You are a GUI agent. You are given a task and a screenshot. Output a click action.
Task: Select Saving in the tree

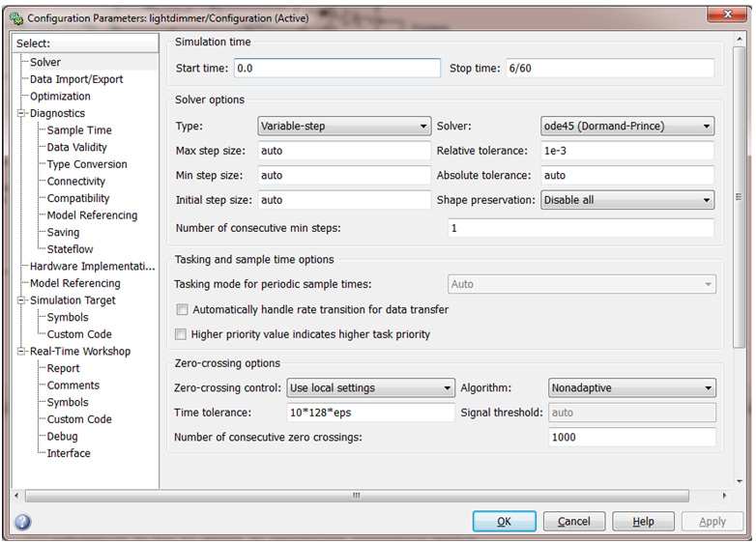click(63, 232)
